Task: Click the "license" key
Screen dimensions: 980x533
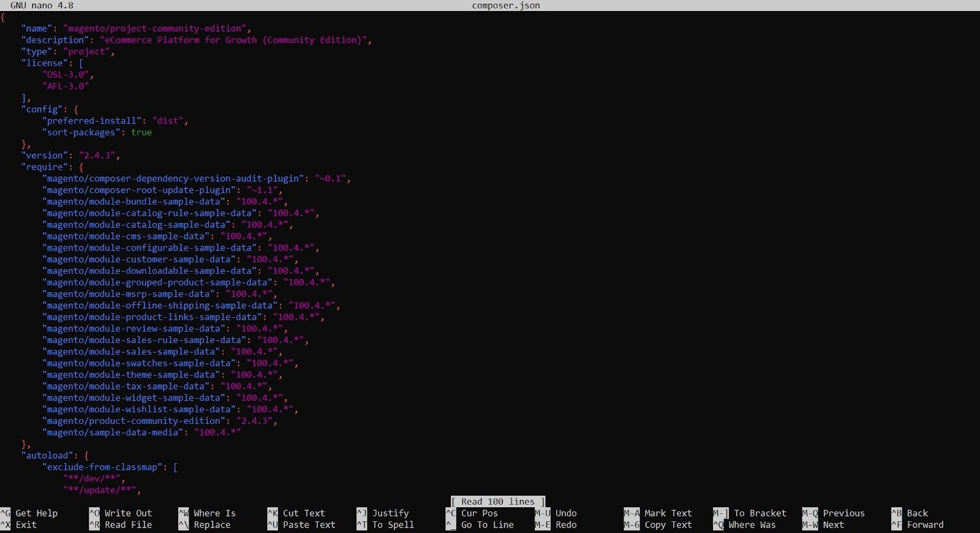Action: click(45, 63)
